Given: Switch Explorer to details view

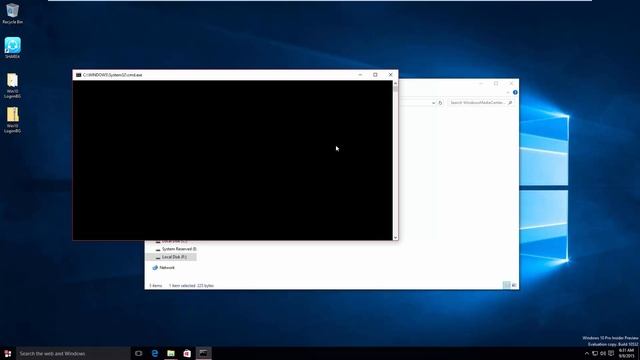Looking at the screenshot, I should tap(507, 285).
